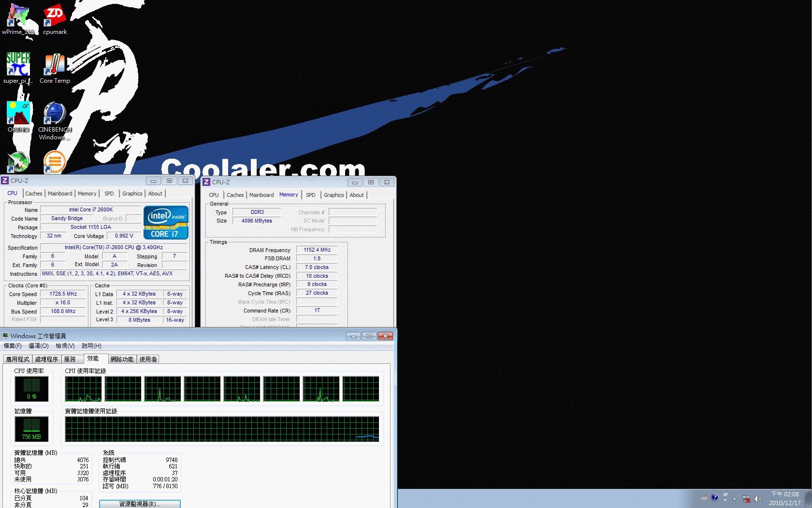Open the volume speaker tray icon
Image resolution: width=812 pixels, height=508 pixels.
757,499
